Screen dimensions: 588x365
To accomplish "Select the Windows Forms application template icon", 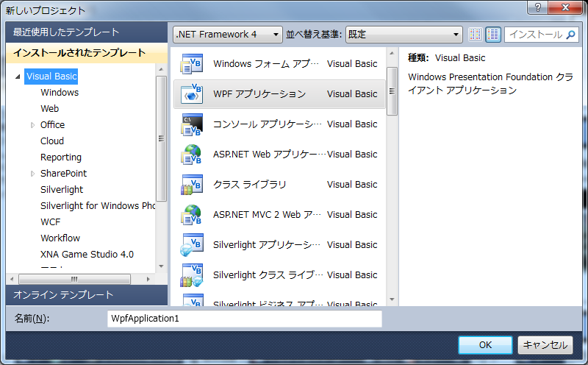I will click(x=192, y=64).
